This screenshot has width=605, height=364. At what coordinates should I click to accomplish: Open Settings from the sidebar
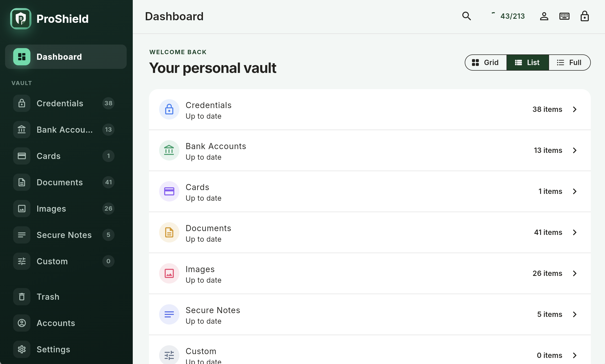click(66, 349)
